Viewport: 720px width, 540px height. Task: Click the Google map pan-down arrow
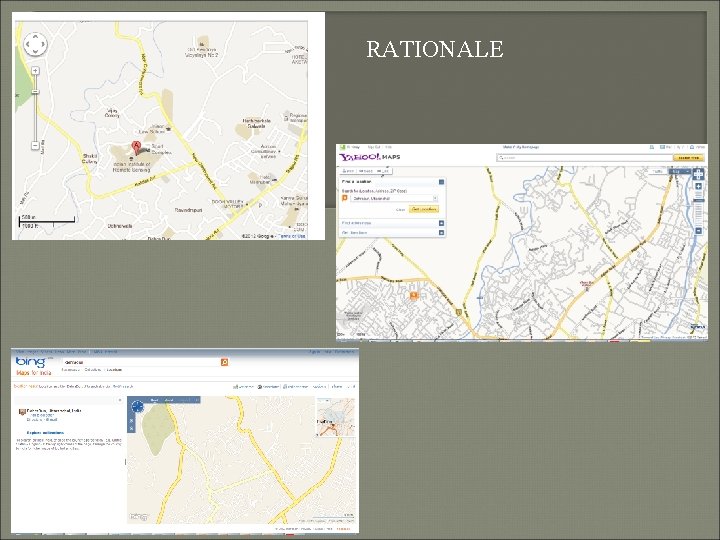click(x=36, y=53)
